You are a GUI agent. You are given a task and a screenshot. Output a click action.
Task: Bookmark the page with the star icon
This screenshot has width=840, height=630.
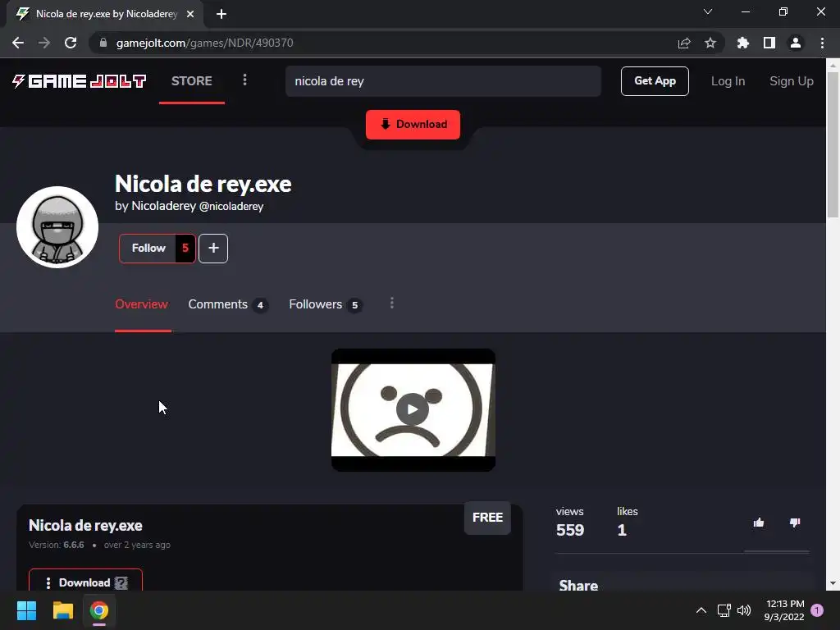[x=710, y=43]
